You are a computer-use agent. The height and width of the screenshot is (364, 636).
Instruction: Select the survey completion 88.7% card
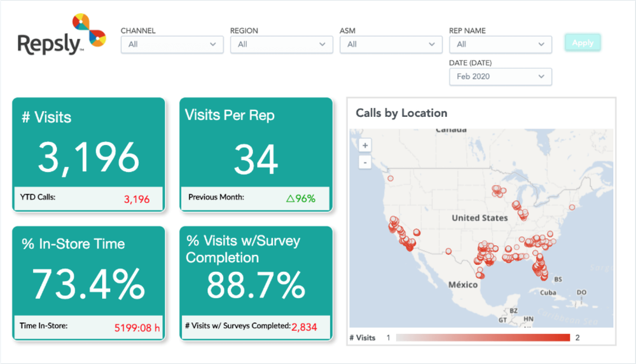(x=256, y=283)
